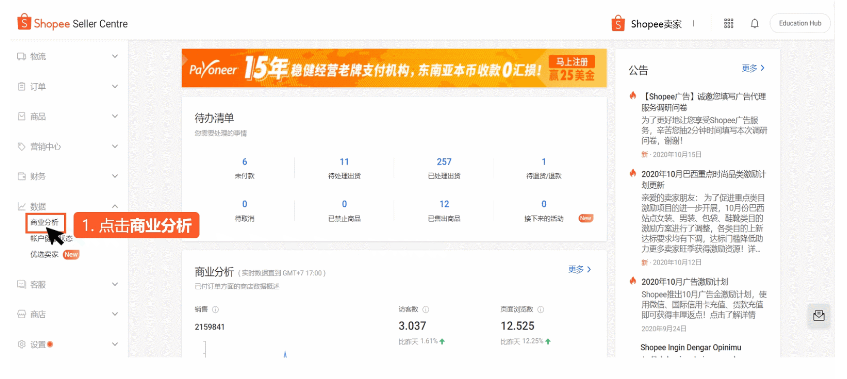Viewport: 847px width, 379px height.
Task: Open 2020年10月广告激励计划 announcement
Action: pos(684,282)
